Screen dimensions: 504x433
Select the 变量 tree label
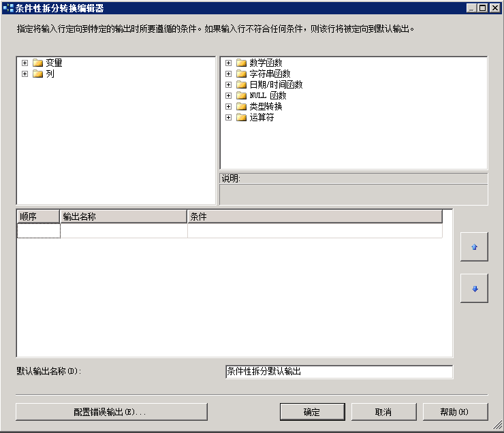[54, 63]
